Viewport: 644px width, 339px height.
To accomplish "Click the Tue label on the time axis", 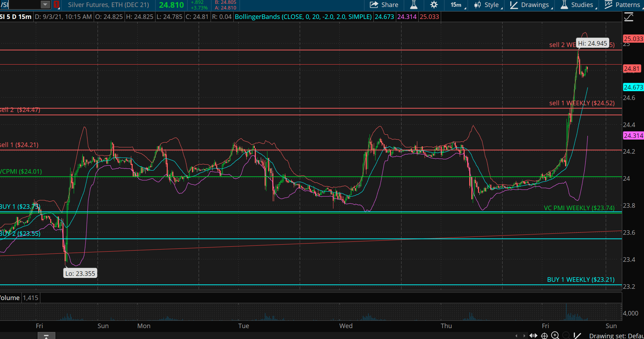I will [244, 326].
